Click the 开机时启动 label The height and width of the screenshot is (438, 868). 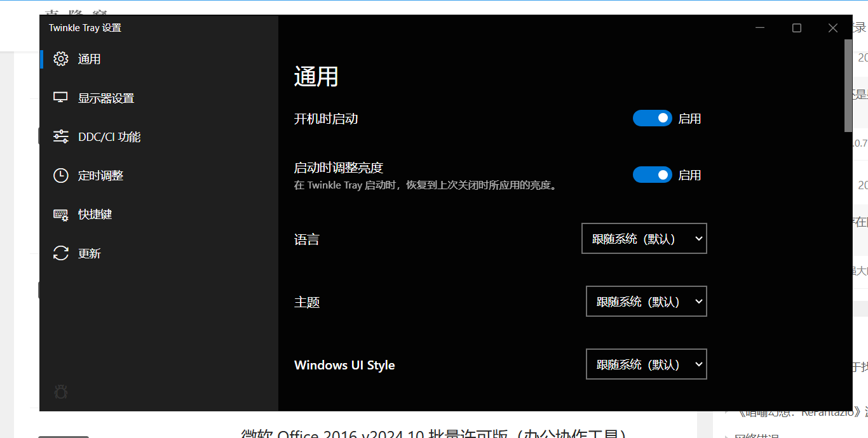tap(326, 119)
